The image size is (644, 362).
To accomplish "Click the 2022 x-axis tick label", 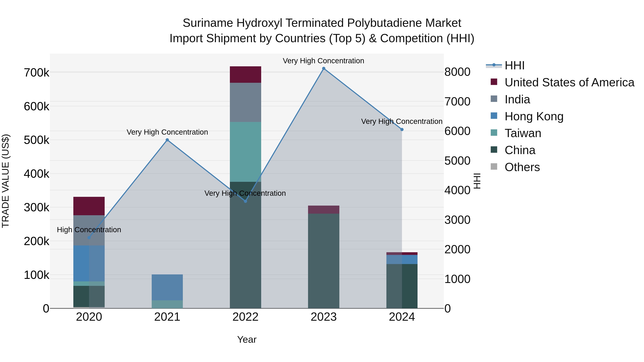I will pos(245,317).
